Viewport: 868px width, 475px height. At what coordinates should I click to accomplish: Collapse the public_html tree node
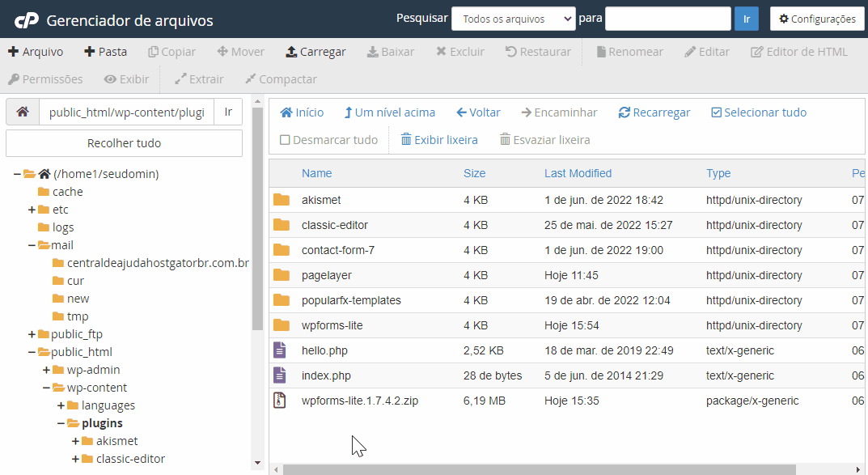point(32,352)
